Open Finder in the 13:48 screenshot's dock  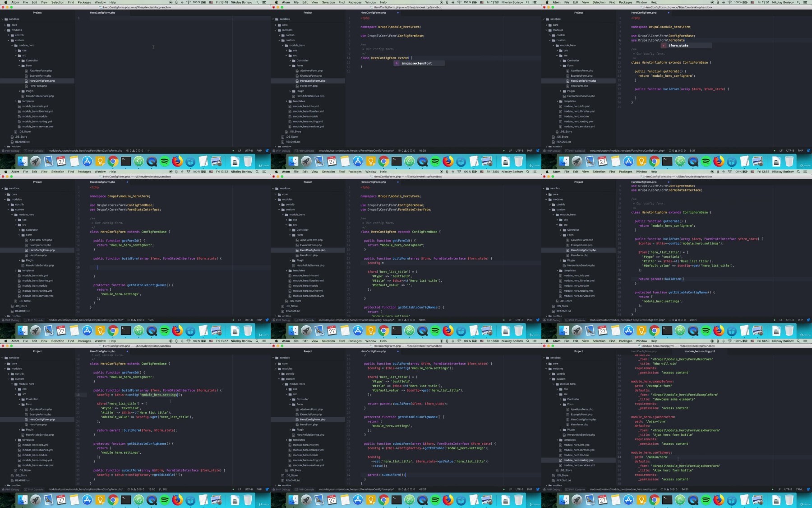click(x=23, y=161)
